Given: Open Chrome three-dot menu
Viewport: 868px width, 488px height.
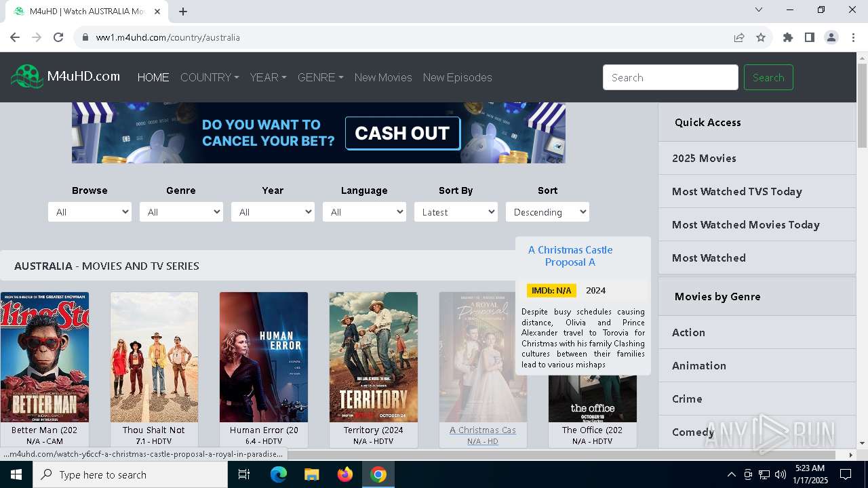Looking at the screenshot, I should pos(853,37).
